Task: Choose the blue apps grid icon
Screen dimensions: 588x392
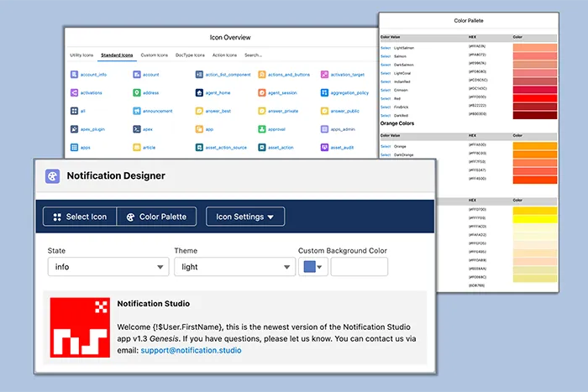Action: pos(74,147)
